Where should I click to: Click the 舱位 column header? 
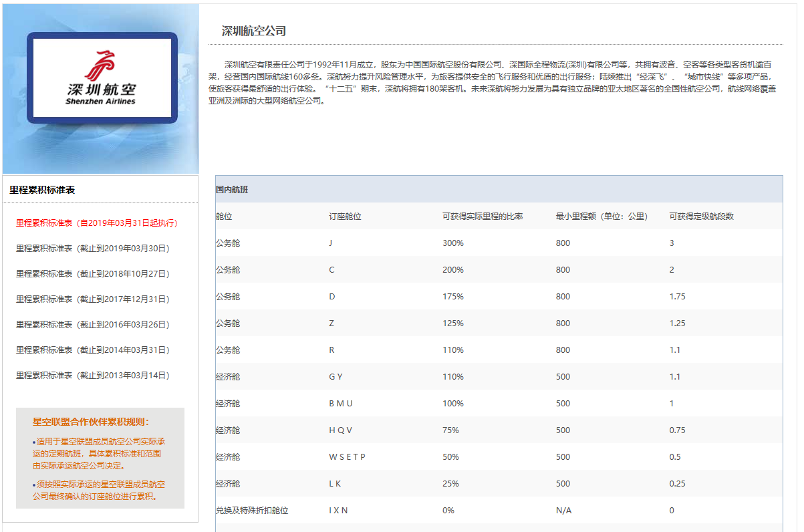click(224, 217)
